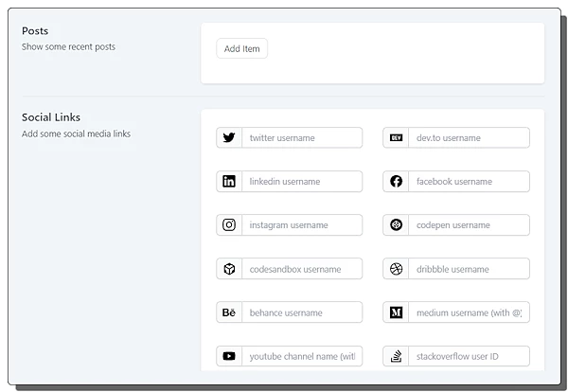Click the CodePen logo icon
The image size is (568, 392).
click(x=396, y=225)
